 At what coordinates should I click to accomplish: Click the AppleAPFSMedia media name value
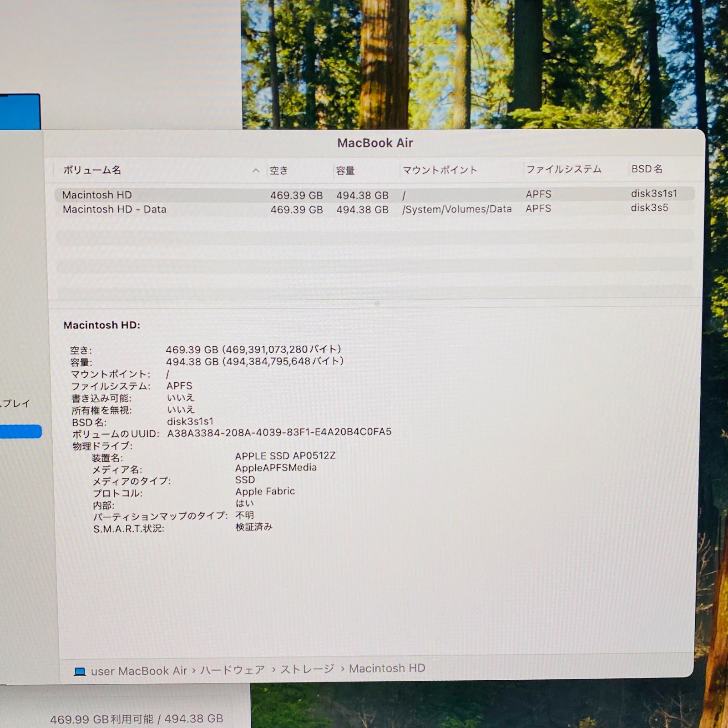click(x=276, y=468)
